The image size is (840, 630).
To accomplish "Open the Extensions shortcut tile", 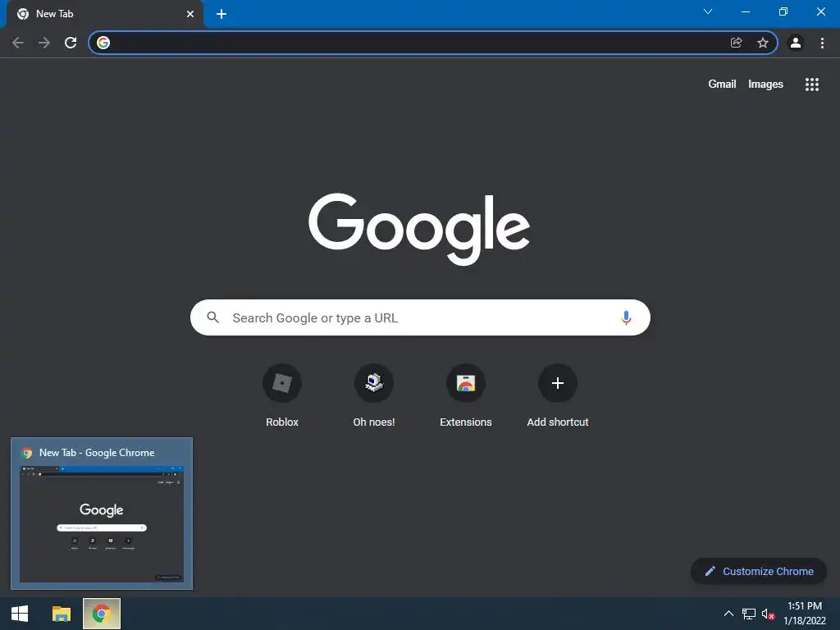I will click(x=466, y=396).
